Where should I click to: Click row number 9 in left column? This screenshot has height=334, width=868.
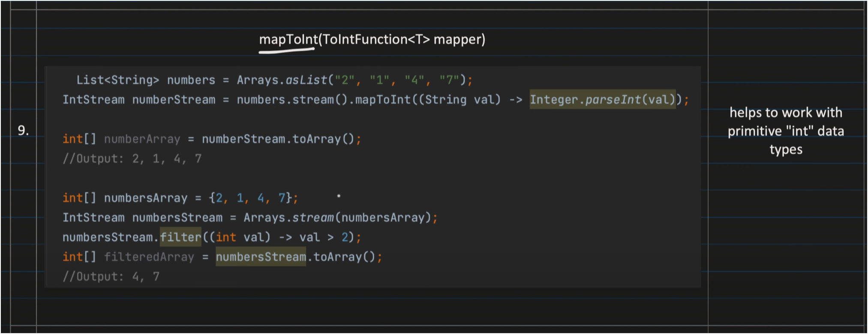tap(23, 131)
